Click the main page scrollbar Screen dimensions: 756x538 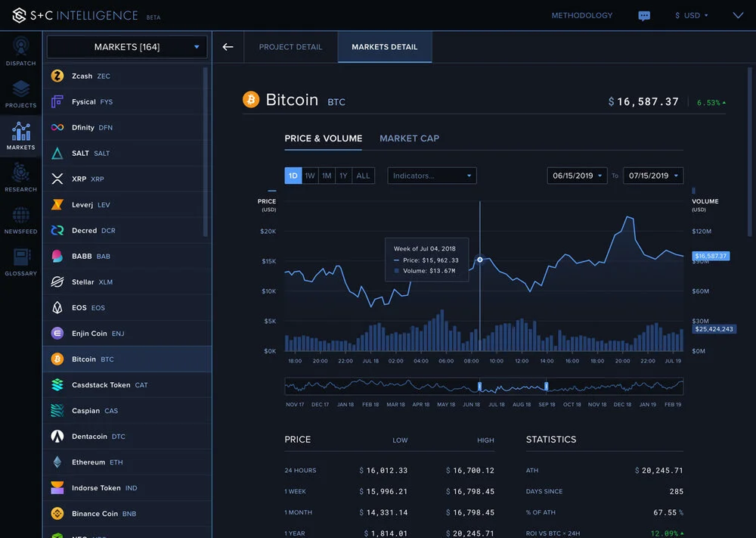pyautogui.click(x=750, y=151)
